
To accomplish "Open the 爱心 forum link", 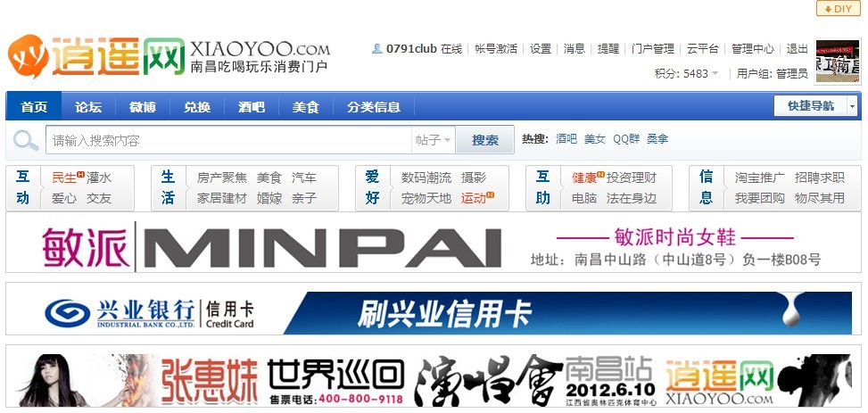I will coord(63,198).
